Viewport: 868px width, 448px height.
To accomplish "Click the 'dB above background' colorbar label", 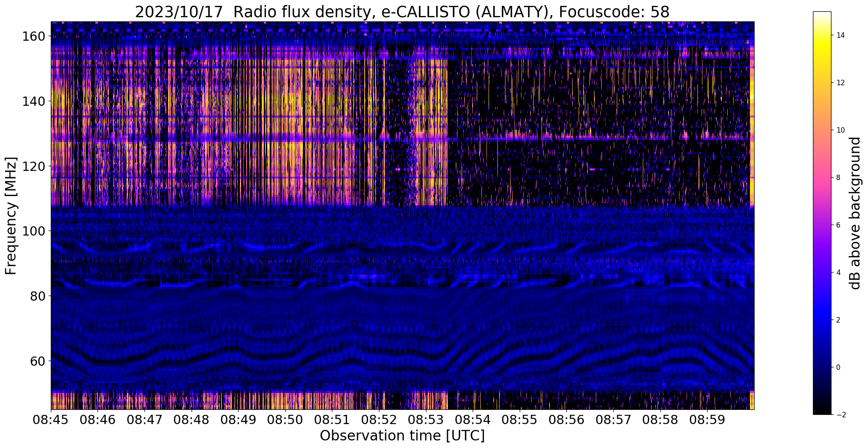I will 855,213.
